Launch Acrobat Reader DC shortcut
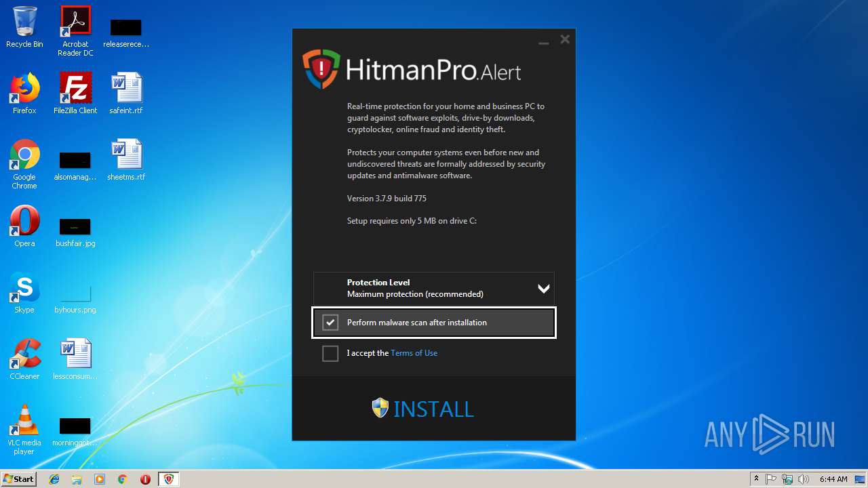The height and width of the screenshot is (488, 868). tap(75, 31)
